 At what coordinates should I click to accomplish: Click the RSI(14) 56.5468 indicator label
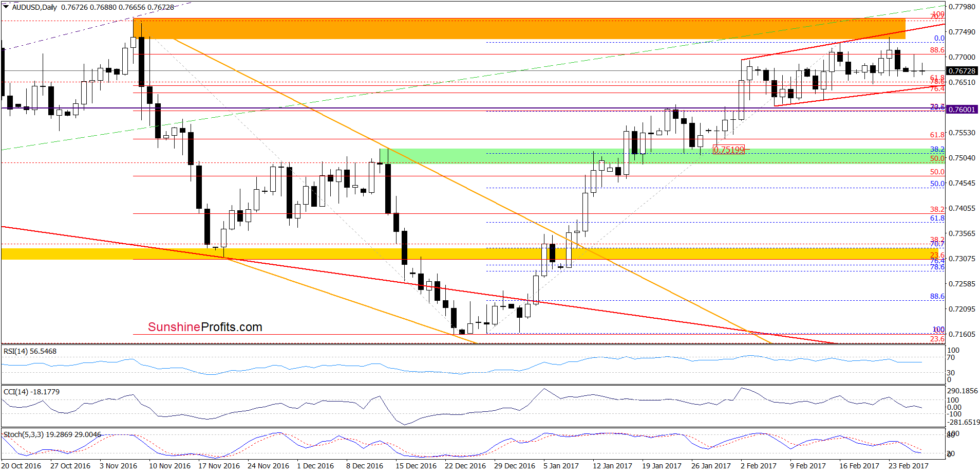tap(30, 351)
